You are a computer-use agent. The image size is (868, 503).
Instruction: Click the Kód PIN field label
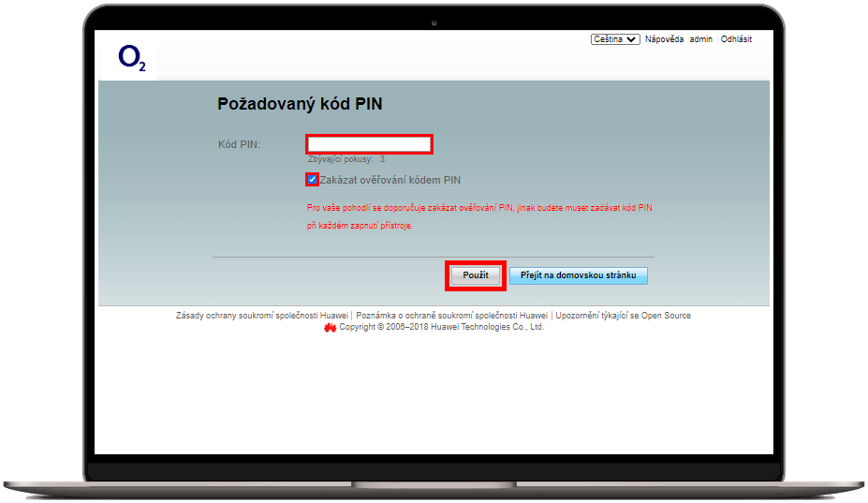[239, 144]
